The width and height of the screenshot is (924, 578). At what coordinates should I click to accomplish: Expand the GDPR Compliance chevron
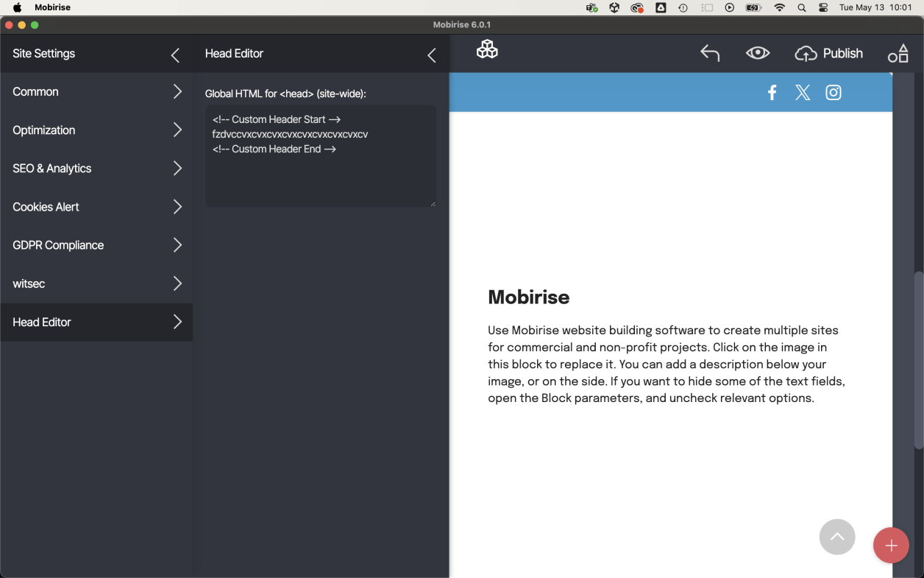177,244
